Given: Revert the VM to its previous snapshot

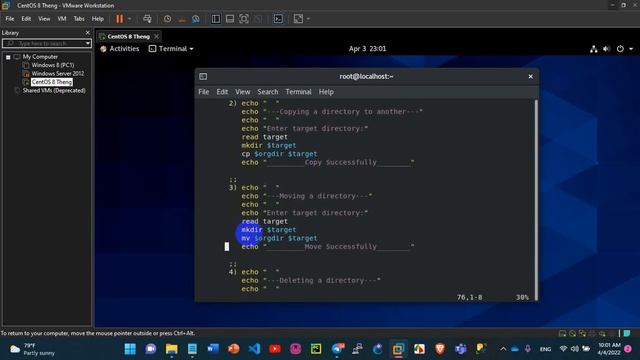Looking at the screenshot, I should coord(182,19).
